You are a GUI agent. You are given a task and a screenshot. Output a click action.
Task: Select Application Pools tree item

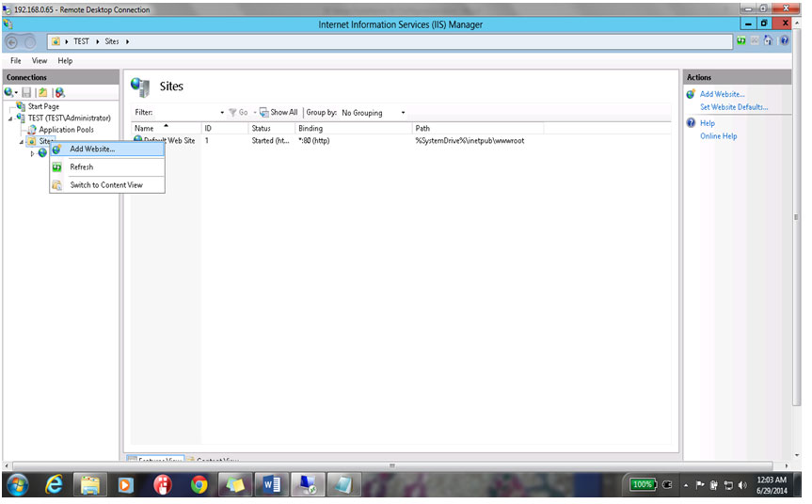tap(66, 130)
